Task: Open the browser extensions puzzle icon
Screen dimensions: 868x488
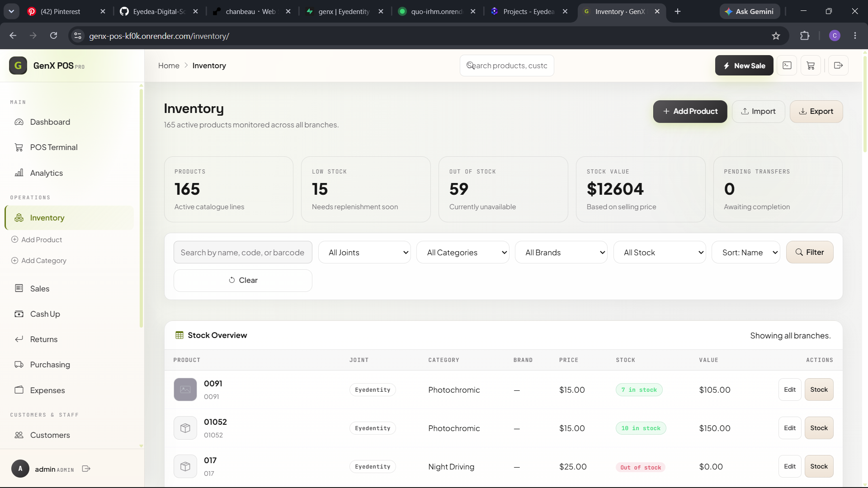Action: (x=805, y=36)
